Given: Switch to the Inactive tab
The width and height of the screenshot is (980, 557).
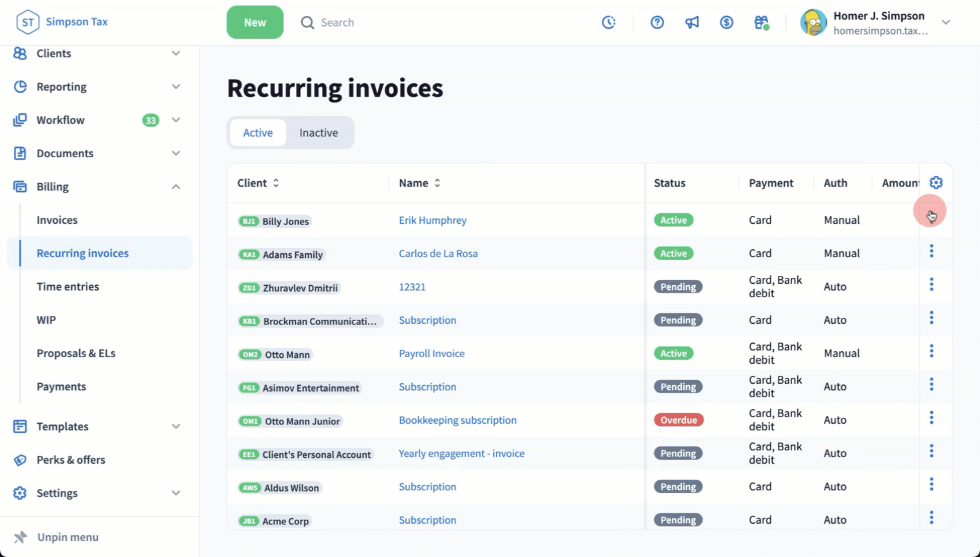Looking at the screenshot, I should coord(319,133).
